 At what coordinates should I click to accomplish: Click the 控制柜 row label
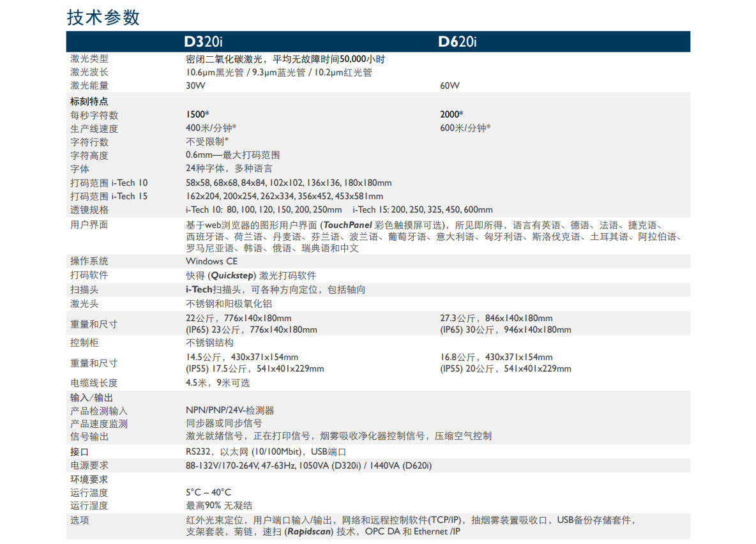pyautogui.click(x=84, y=343)
